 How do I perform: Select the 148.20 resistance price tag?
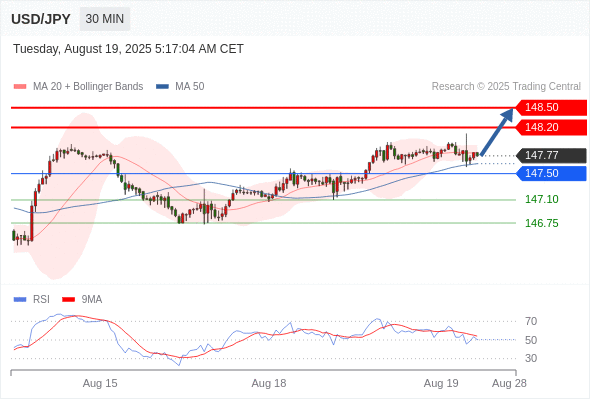(551, 127)
